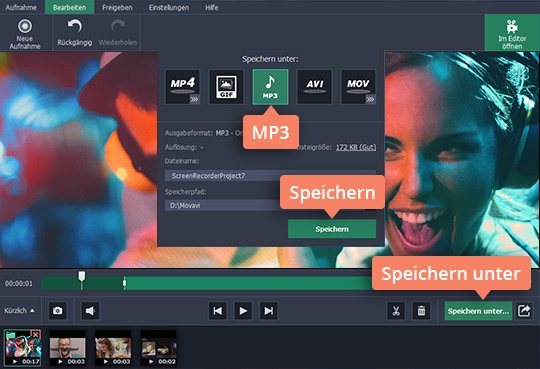Undo with the Rückgängig arrow
Viewport: 540px width, 369px height.
click(74, 33)
